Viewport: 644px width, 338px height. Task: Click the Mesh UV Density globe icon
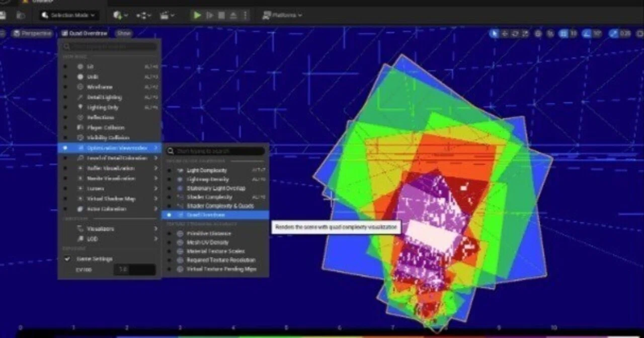coord(180,242)
